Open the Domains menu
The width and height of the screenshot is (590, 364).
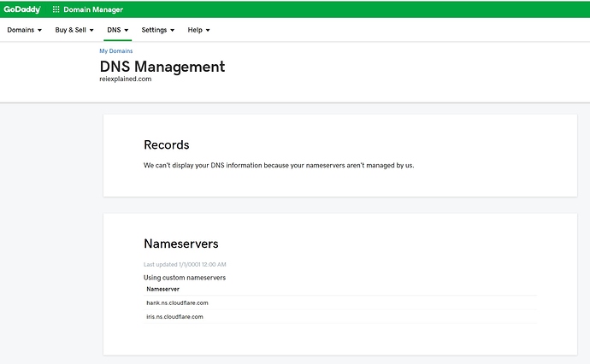pos(25,30)
